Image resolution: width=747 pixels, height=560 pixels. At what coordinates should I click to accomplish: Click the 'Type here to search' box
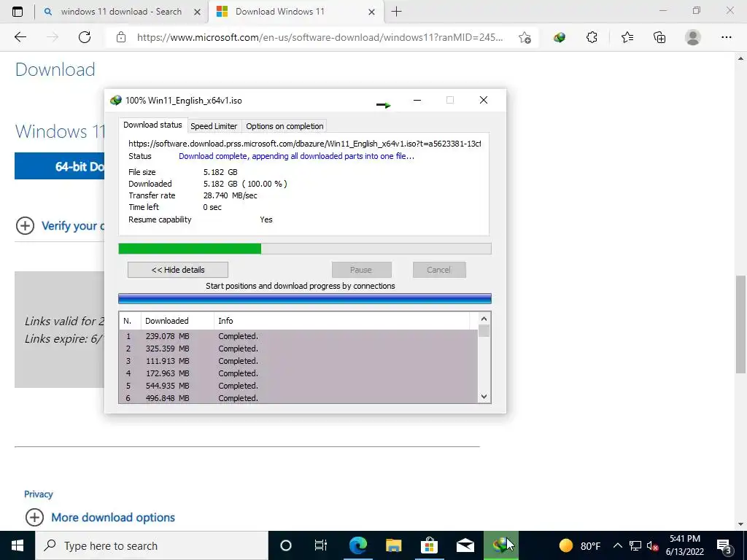tap(152, 545)
